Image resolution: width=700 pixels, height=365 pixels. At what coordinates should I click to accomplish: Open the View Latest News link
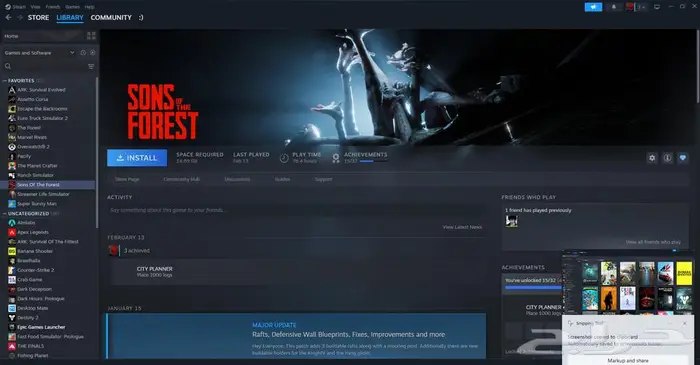point(462,227)
